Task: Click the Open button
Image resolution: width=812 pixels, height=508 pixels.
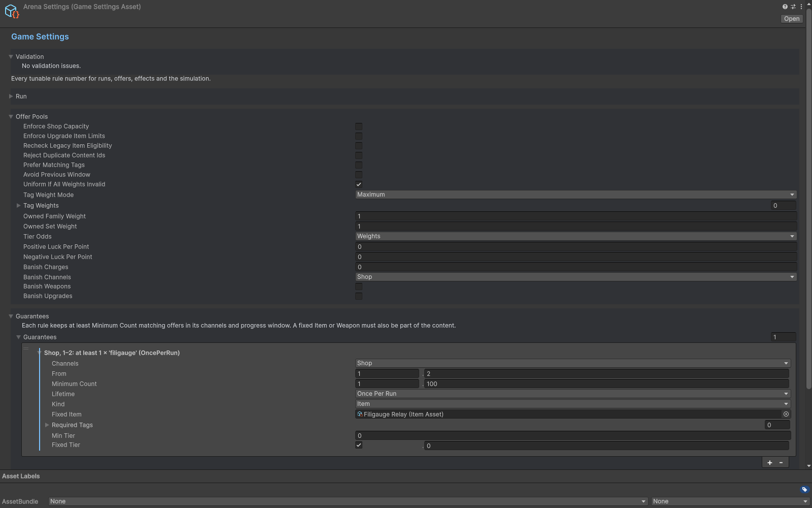Action: click(x=792, y=19)
